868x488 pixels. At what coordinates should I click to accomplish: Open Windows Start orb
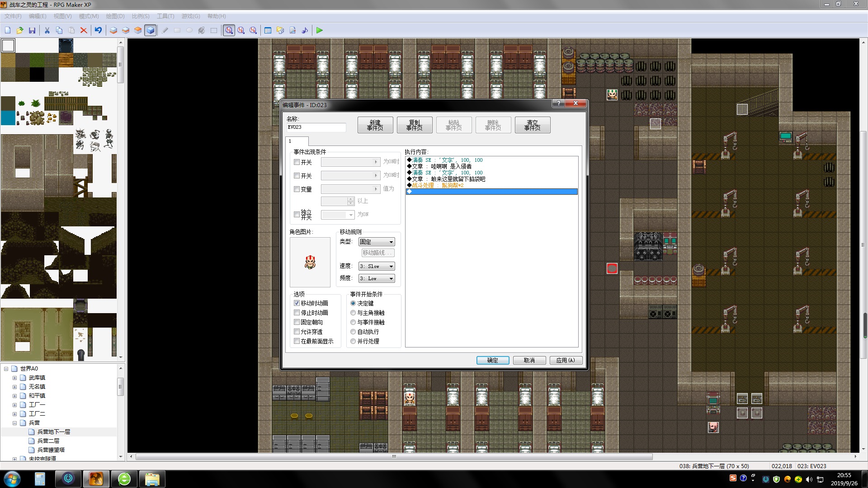coord(12,479)
